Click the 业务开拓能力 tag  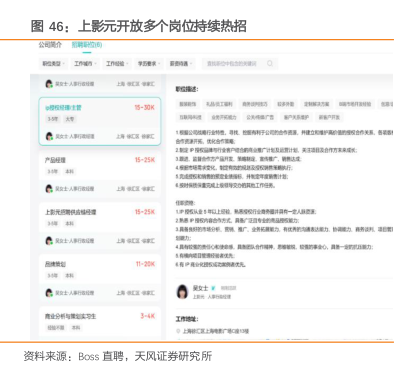[224, 117]
